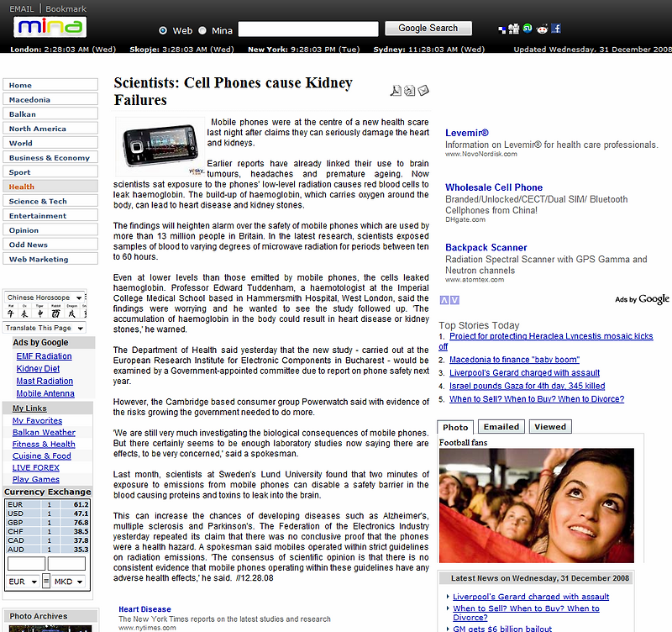Open the Backpack Scanner ad
Screen dimensions: 672x632
click(x=486, y=247)
